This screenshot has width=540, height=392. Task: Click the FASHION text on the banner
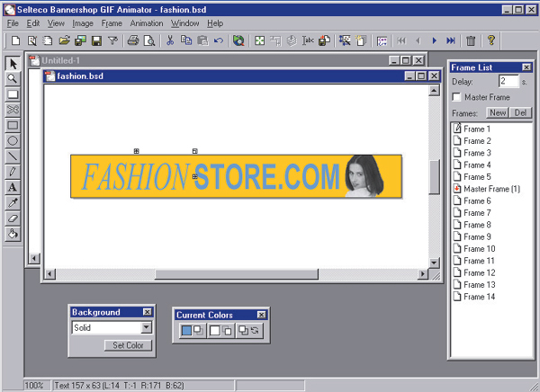coord(135,176)
